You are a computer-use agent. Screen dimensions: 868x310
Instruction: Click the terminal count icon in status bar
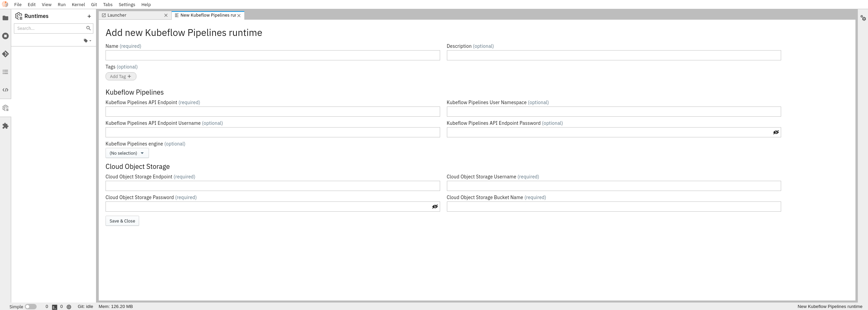click(55, 307)
